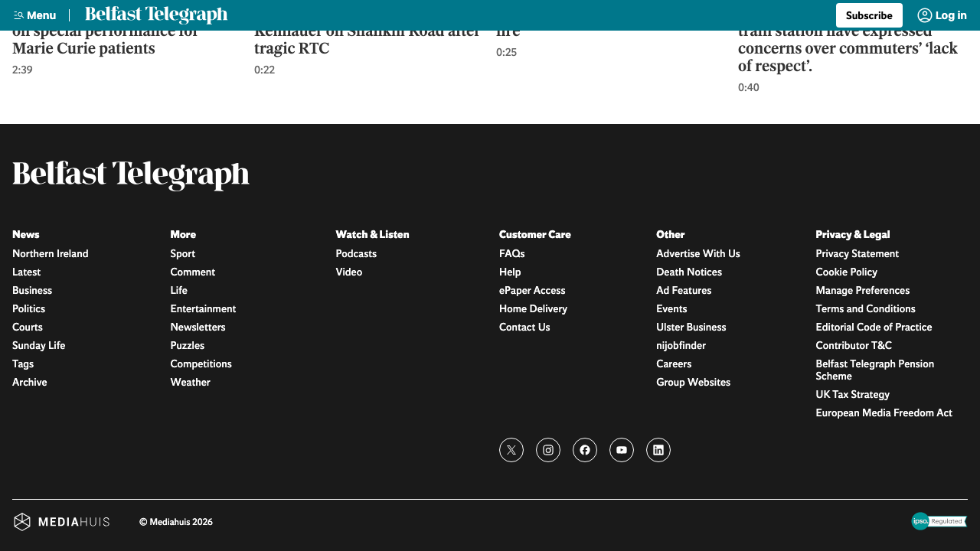Click the large footer Belfast Telegraph logo
The height and width of the screenshot is (551, 980).
(x=131, y=175)
